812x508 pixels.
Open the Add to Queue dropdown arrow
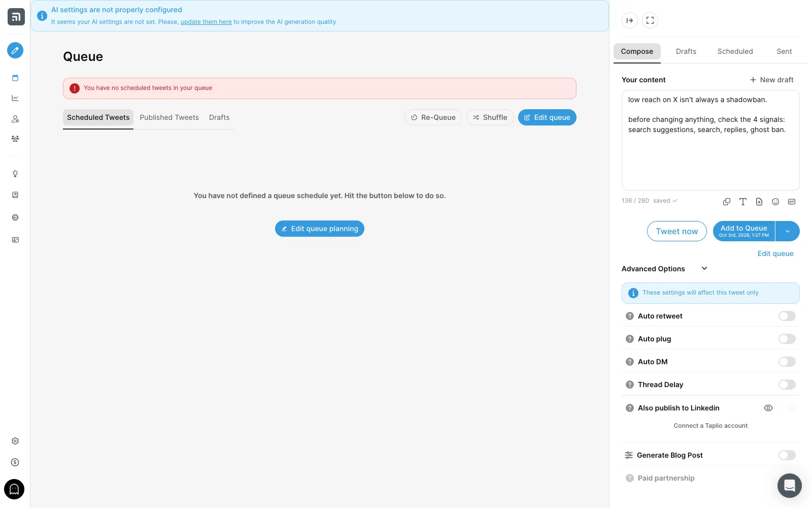(788, 231)
